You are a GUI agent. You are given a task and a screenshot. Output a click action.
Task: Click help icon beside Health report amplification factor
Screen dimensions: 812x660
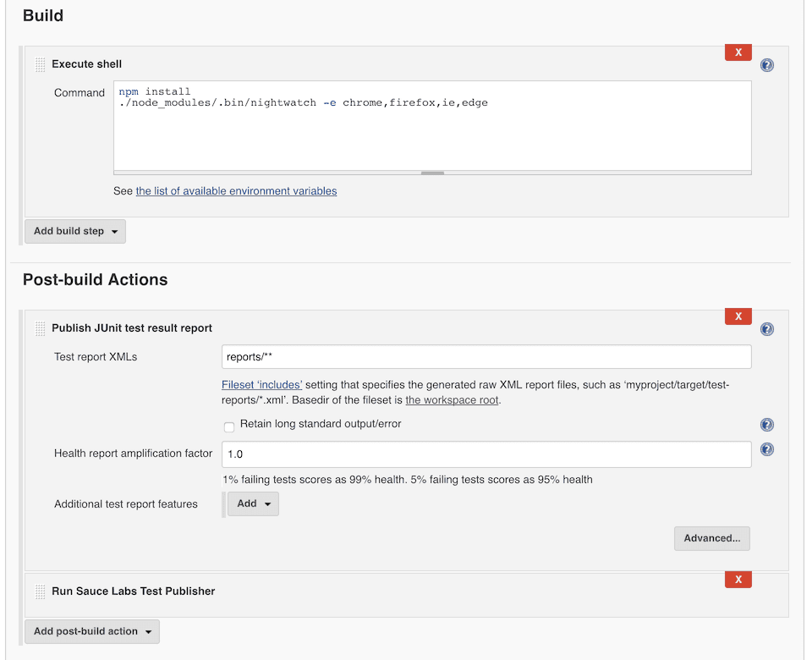(766, 449)
